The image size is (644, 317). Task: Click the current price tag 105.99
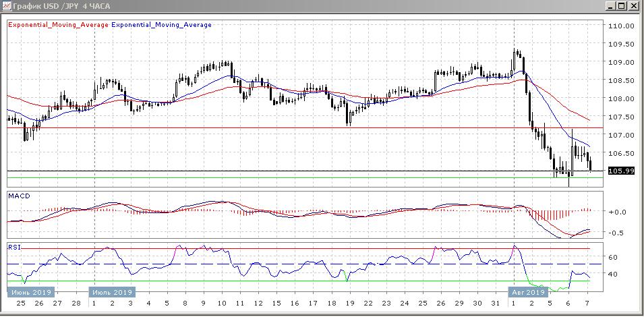(x=620, y=171)
